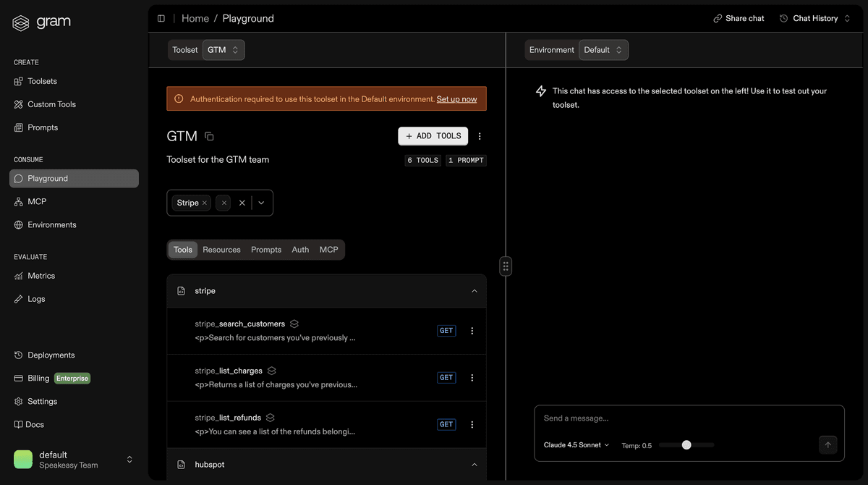868x485 pixels.
Task: Click the send message arrow
Action: [827, 444]
